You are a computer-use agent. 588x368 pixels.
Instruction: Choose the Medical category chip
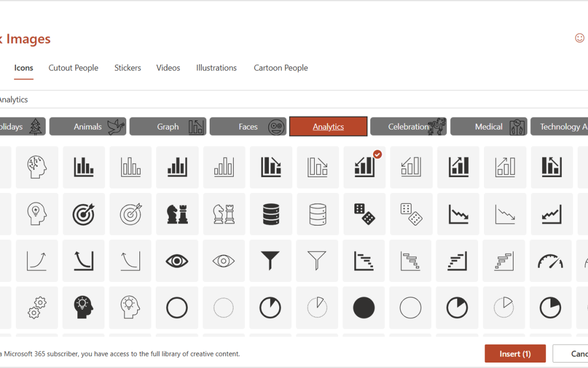point(488,126)
